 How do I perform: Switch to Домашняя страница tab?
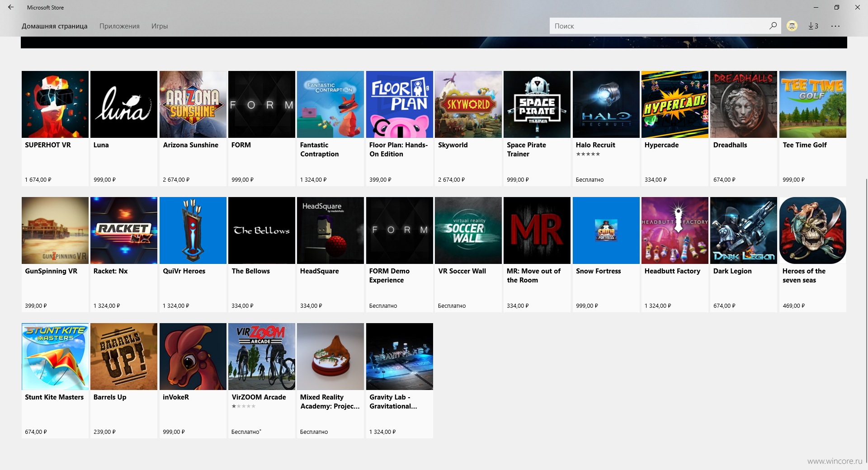pyautogui.click(x=54, y=26)
